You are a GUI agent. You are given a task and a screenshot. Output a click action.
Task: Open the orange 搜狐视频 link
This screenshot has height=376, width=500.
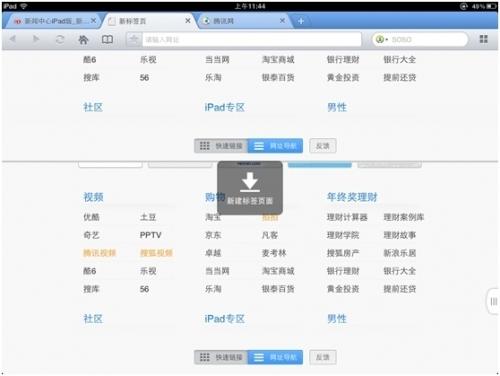156,253
